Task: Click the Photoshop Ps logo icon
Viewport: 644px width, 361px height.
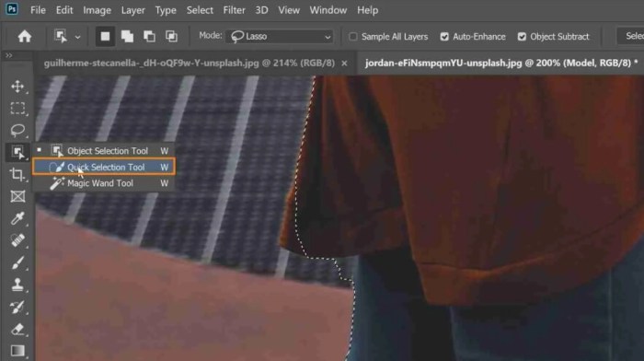Action: (x=12, y=8)
